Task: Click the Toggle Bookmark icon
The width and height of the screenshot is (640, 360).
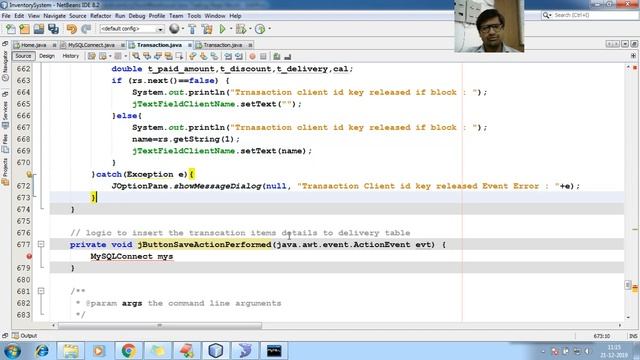Action: pos(214,56)
